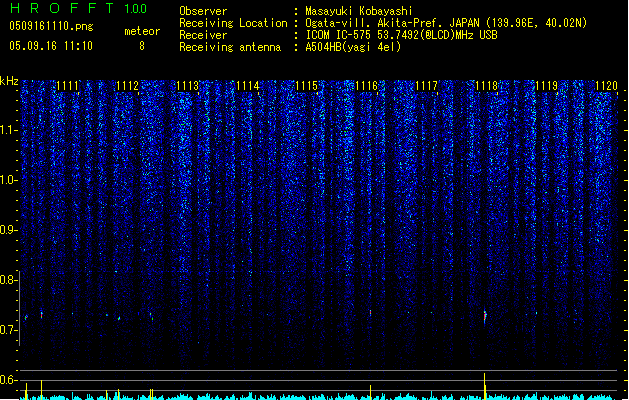Click the 1118 time marker
This screenshot has height=400, width=629.
(x=487, y=86)
